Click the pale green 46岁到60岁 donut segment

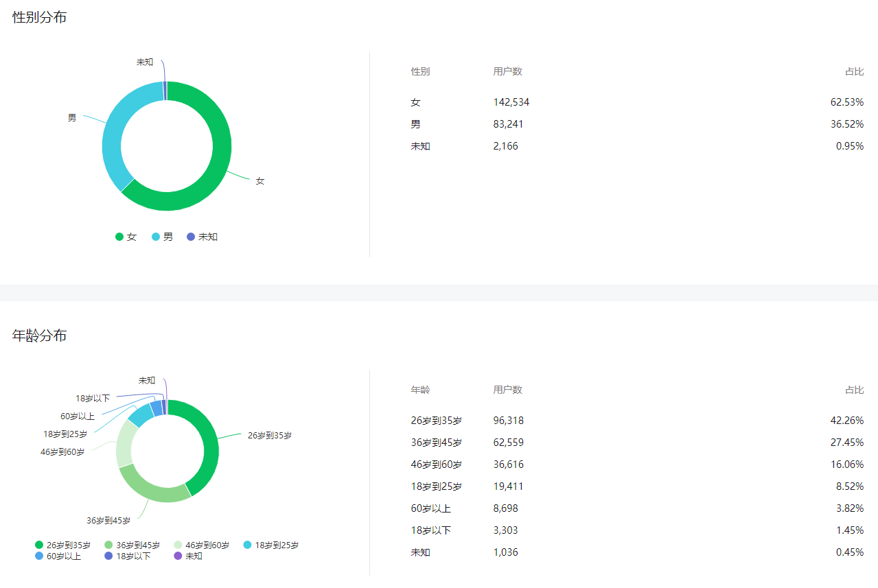click(x=125, y=443)
